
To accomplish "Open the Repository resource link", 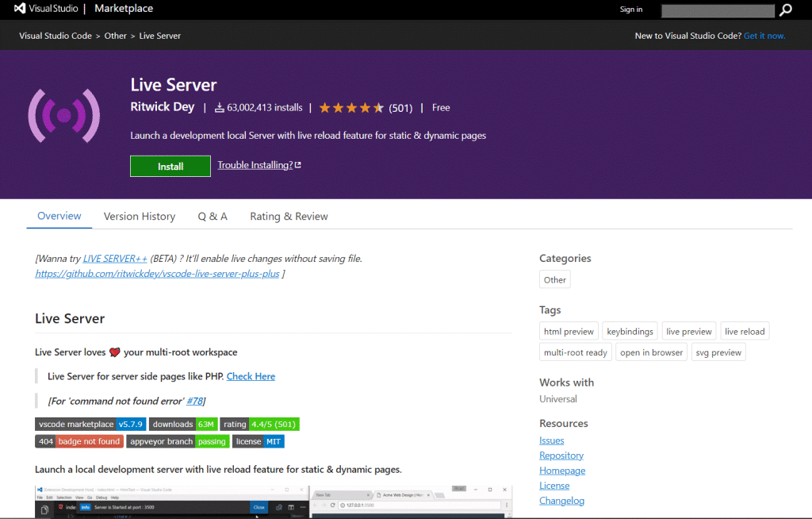I will click(x=561, y=456).
